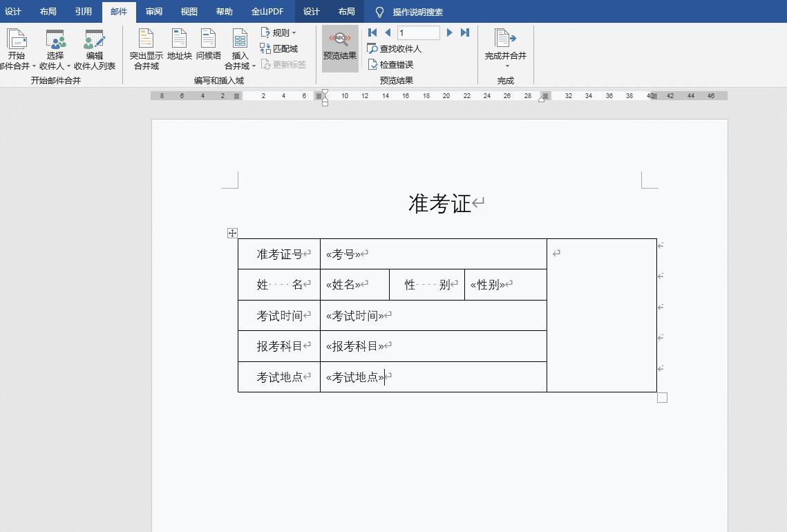
Task: Insert an Address Block (地址块)
Action: point(179,47)
